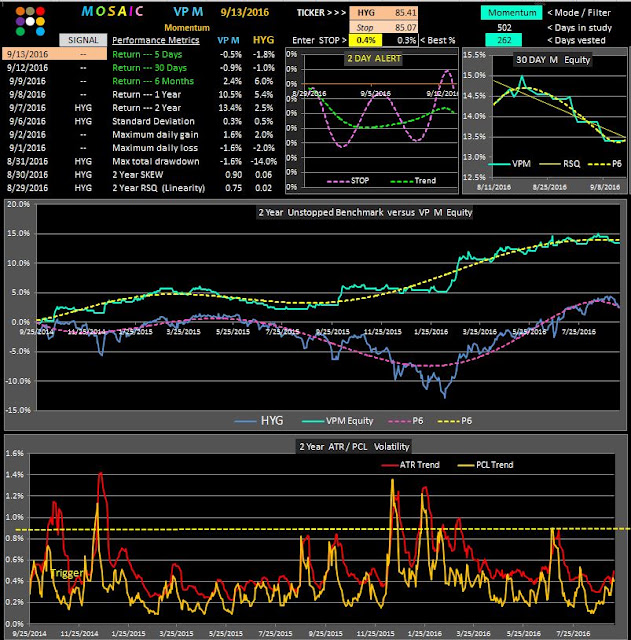This screenshot has width=631, height=640.
Task: Click the Trend legend in 2 Day Alert chart
Action: click(413, 180)
